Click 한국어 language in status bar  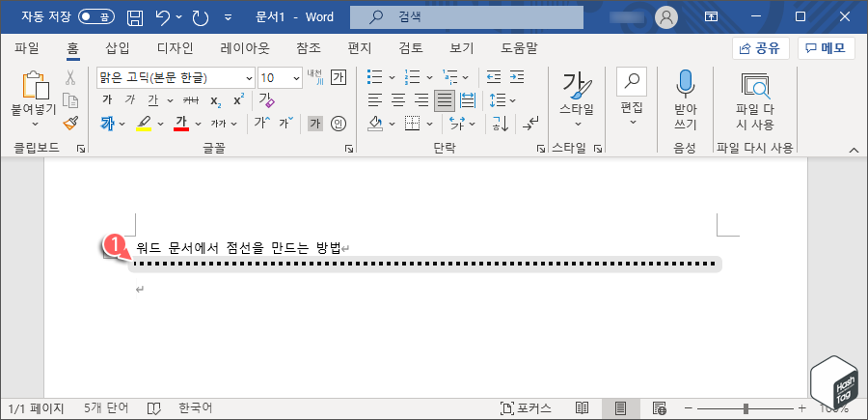(x=195, y=409)
